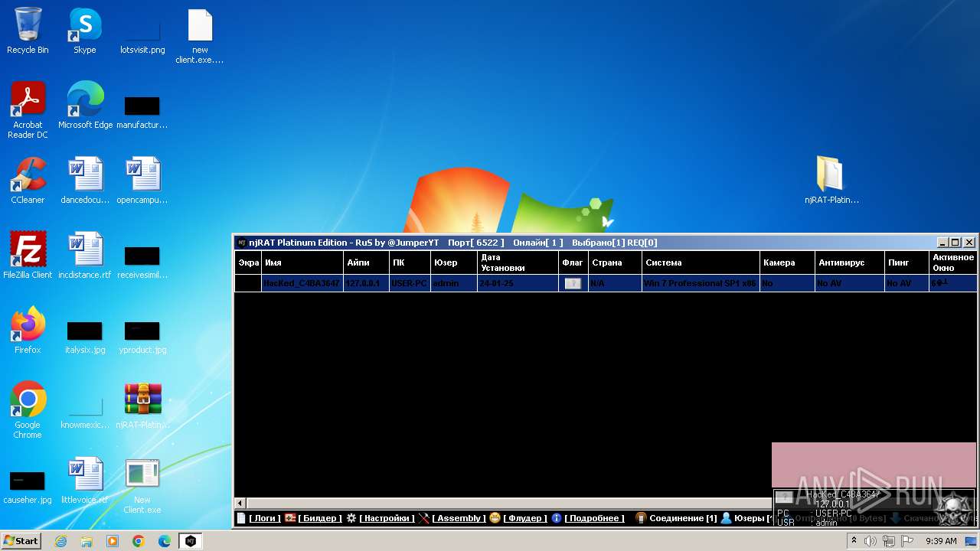Click the Юзер column header
The height and width of the screenshot is (551, 980).
[x=453, y=262]
